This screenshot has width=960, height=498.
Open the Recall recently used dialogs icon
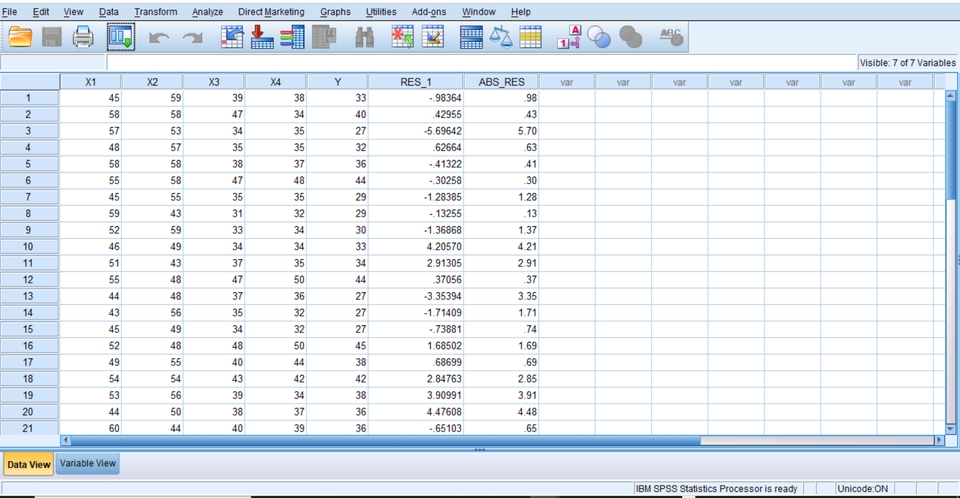tap(121, 37)
